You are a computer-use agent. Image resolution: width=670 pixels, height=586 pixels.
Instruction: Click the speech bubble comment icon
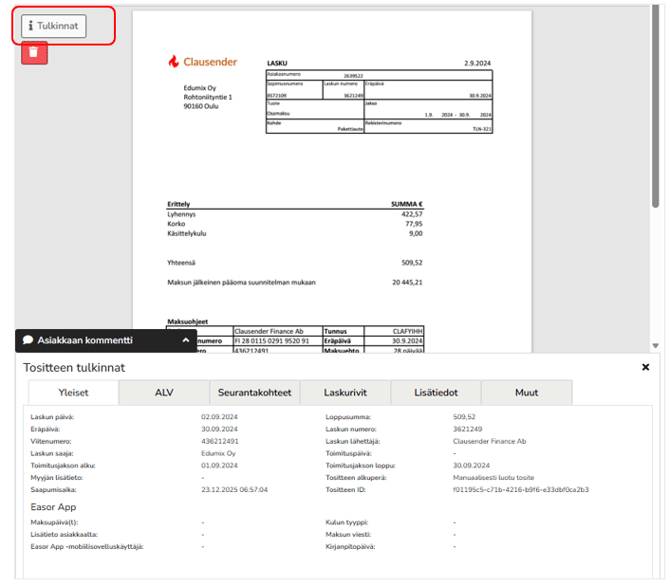[x=28, y=340]
